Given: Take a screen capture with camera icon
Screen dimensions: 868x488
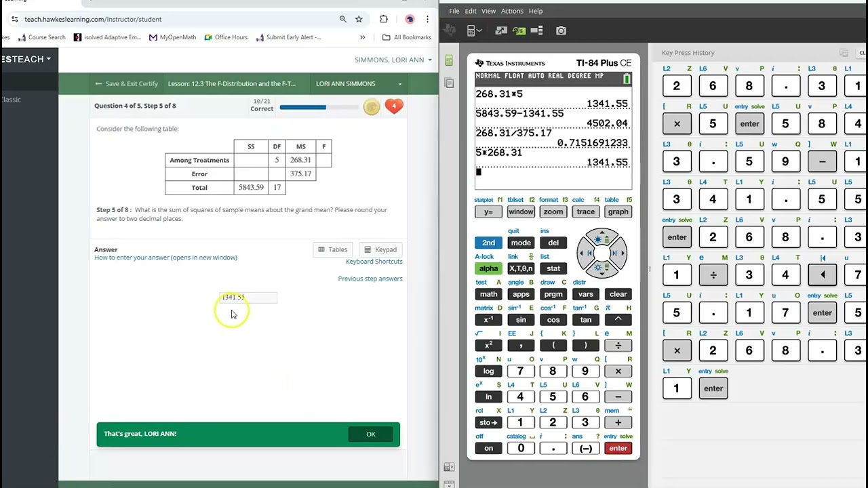Looking at the screenshot, I should tap(561, 30).
